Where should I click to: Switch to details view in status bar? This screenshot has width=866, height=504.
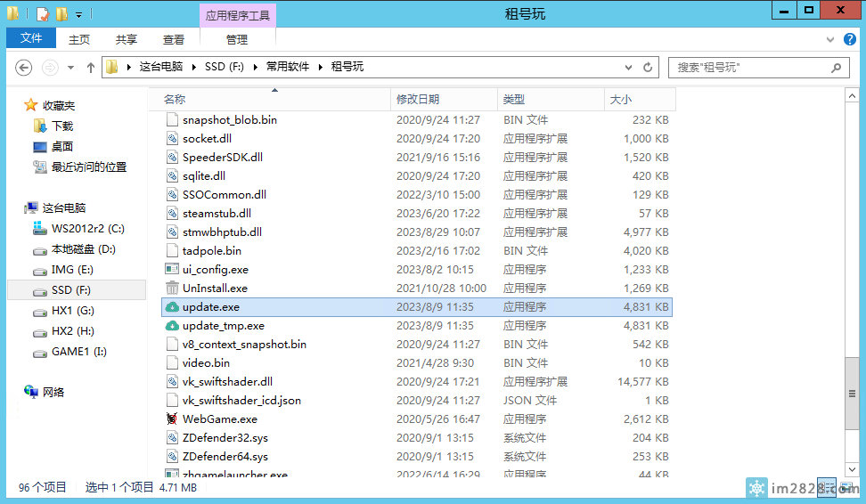point(827,487)
